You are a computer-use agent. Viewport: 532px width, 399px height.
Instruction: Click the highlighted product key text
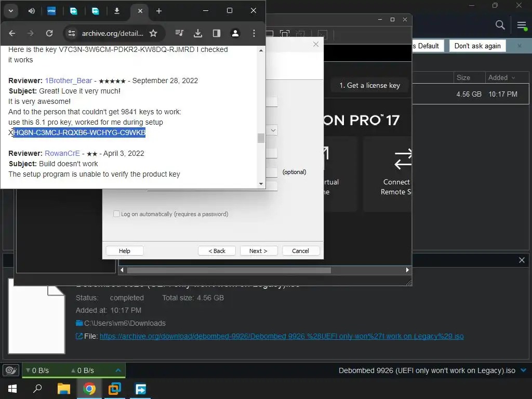(79, 132)
